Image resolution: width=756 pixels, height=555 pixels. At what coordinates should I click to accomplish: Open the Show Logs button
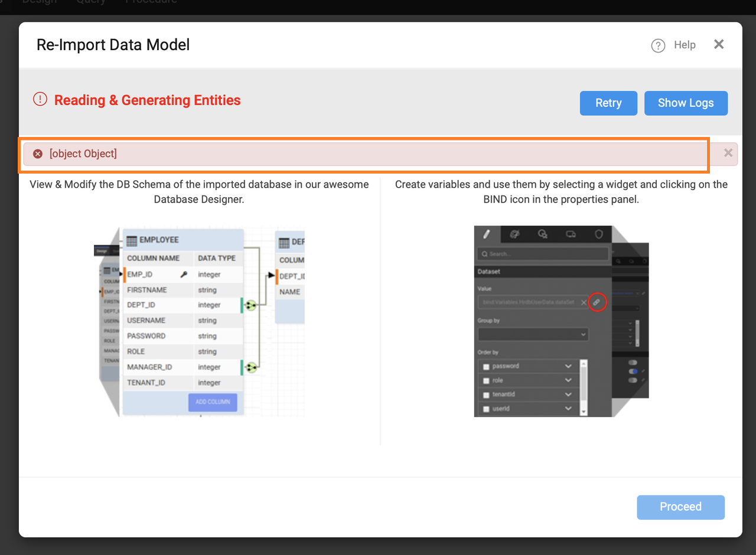[686, 103]
